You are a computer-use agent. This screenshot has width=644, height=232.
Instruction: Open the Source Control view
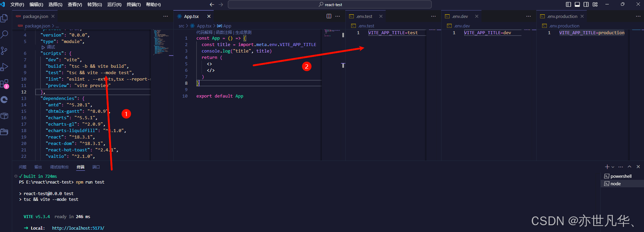pyautogui.click(x=4, y=50)
